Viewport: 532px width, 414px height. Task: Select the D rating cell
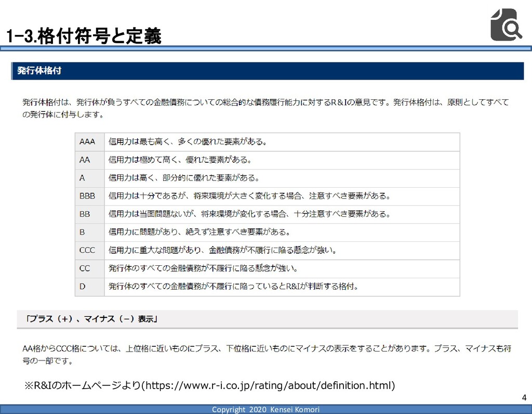[x=89, y=287]
